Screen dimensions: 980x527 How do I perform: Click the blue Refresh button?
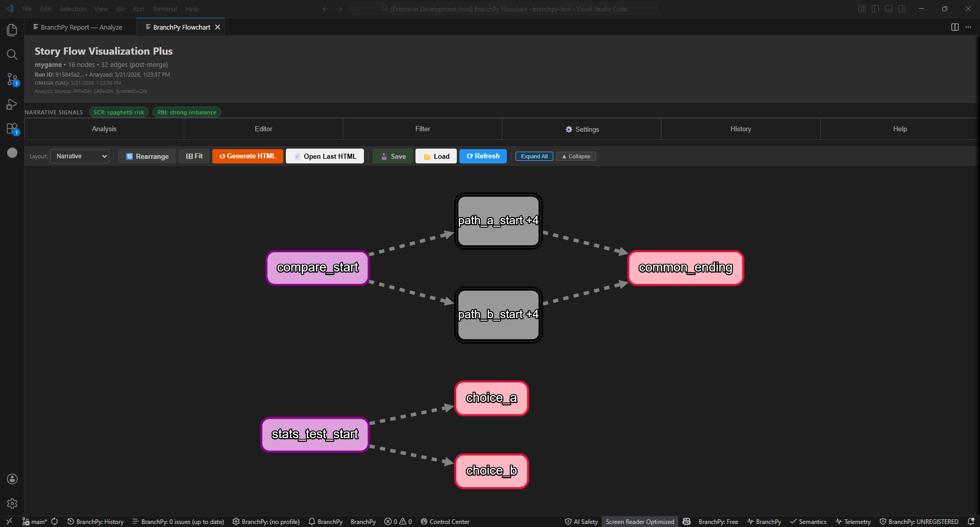[483, 156]
